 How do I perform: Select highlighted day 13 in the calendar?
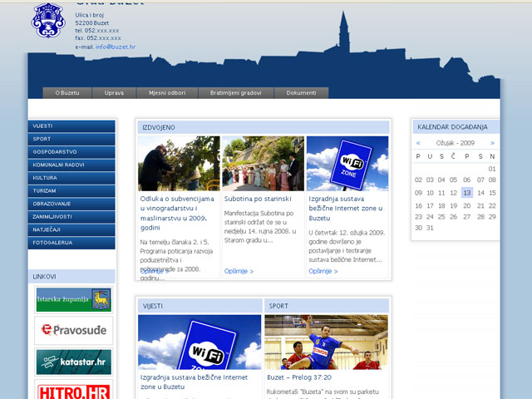click(467, 193)
